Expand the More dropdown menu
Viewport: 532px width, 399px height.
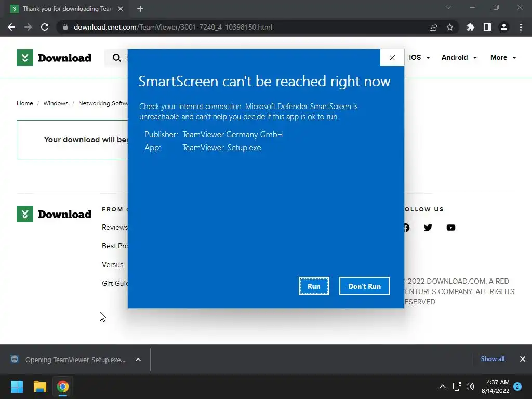tap(503, 57)
